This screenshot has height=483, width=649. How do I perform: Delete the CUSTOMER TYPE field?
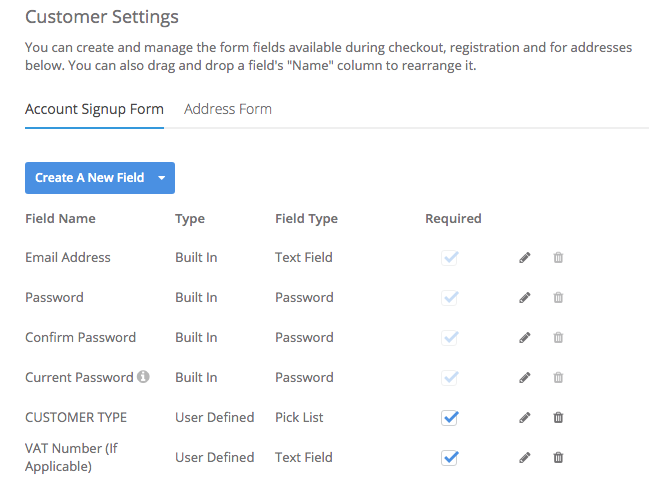pyautogui.click(x=558, y=418)
